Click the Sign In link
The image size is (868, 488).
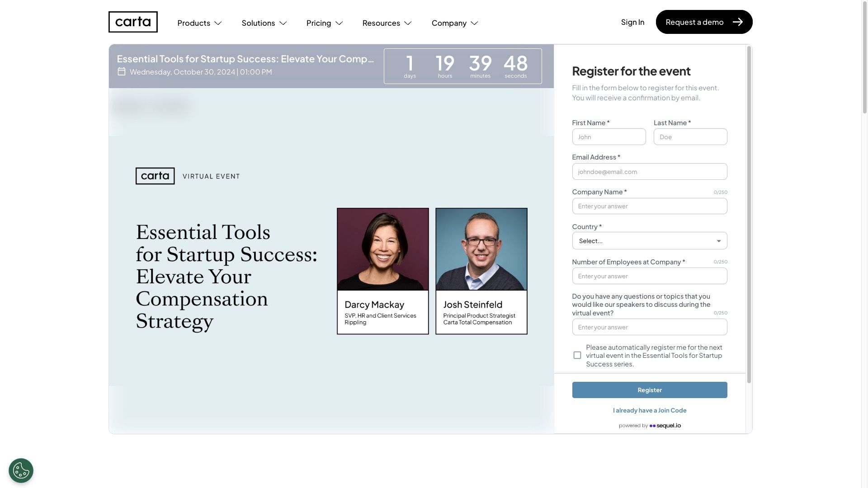[632, 22]
